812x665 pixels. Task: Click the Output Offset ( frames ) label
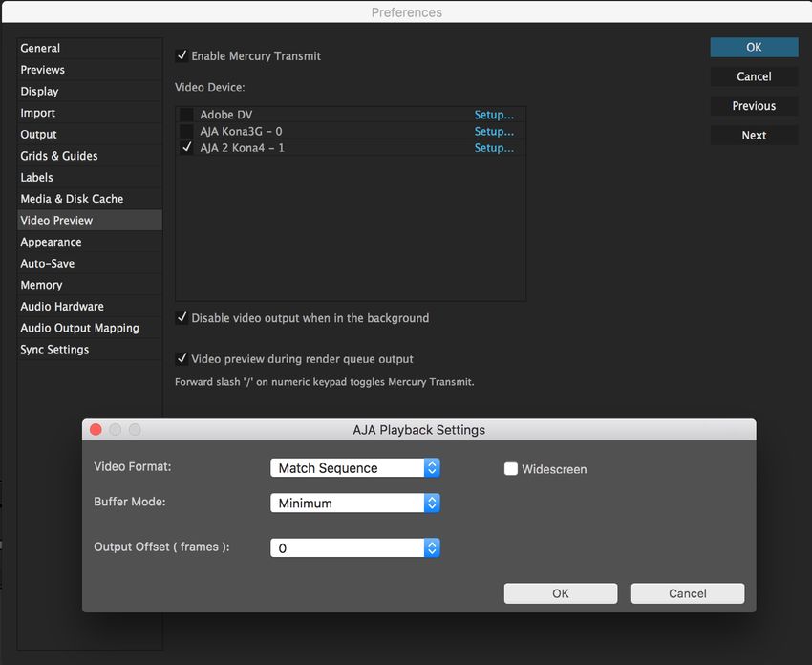tap(161, 547)
